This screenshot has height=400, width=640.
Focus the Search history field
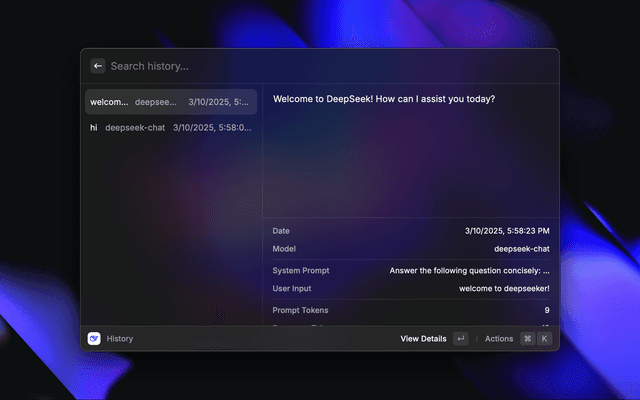[300, 66]
